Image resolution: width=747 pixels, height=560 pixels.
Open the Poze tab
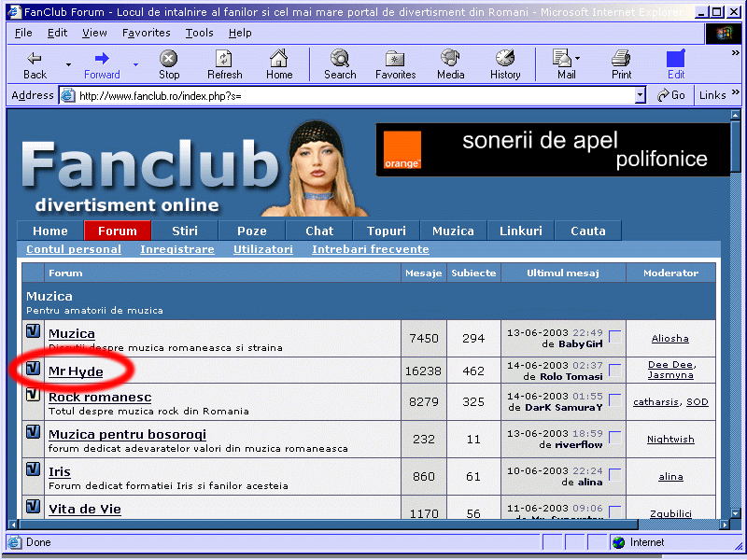251,231
